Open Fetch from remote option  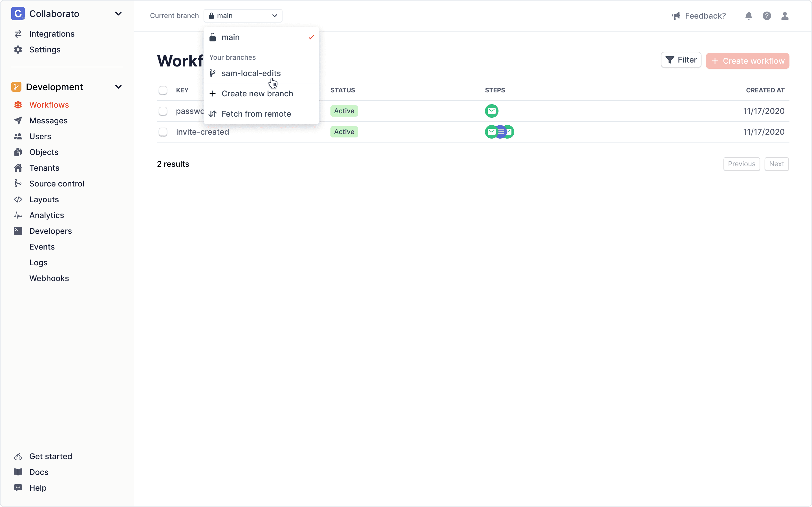(256, 113)
